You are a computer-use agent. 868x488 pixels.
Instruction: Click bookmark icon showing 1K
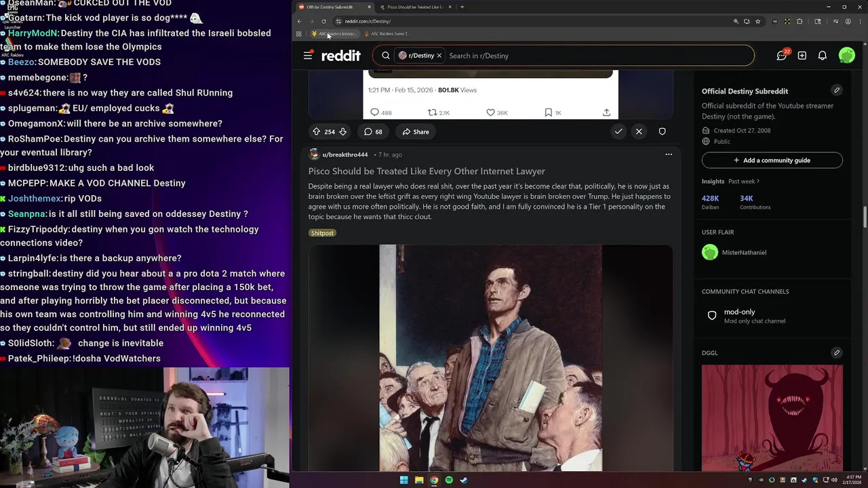tap(549, 113)
